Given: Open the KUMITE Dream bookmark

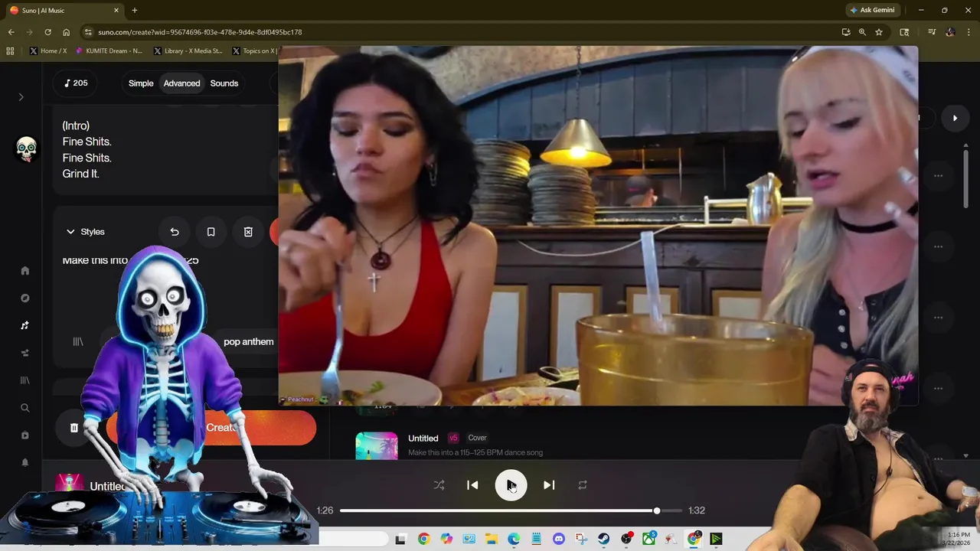Looking at the screenshot, I should coord(109,51).
